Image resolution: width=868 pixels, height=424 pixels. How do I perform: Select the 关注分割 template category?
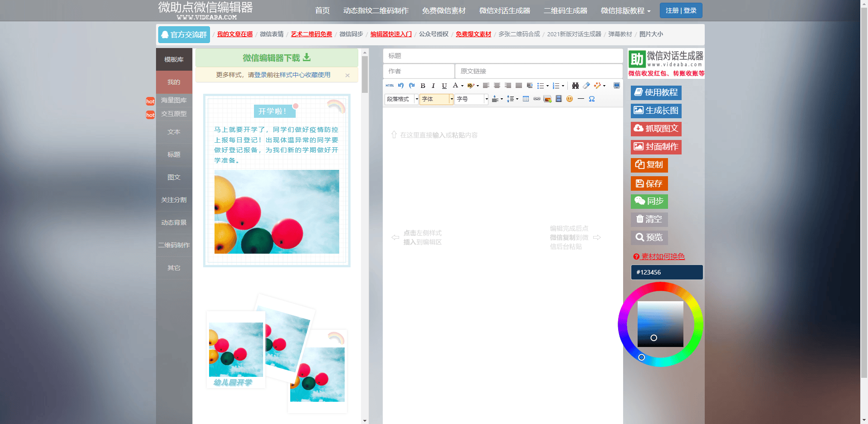point(174,200)
